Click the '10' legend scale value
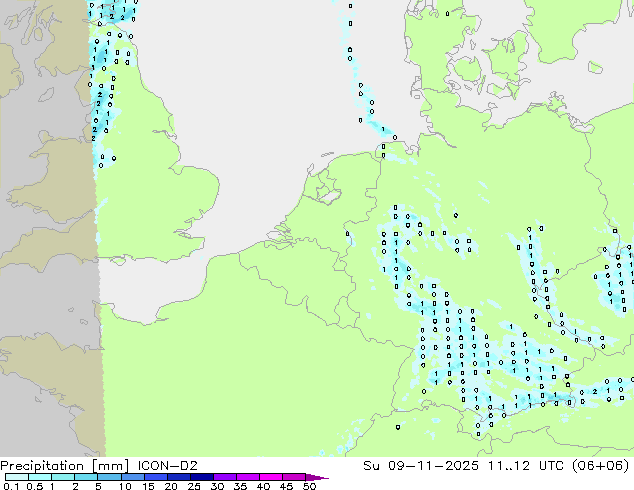The image size is (634, 490). coord(125,486)
